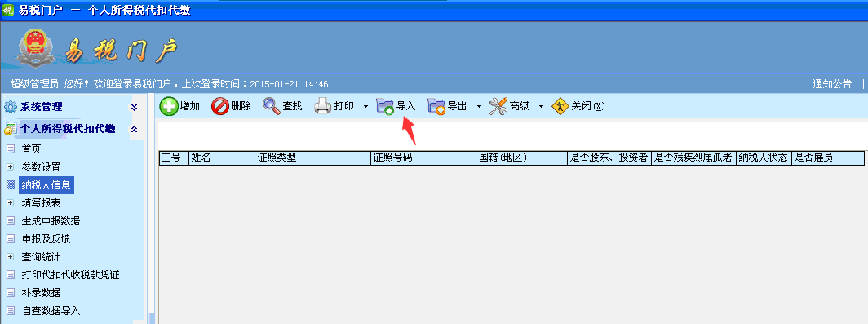The width and height of the screenshot is (868, 324).
Task: Open the 通知公告 link
Action: pos(832,84)
